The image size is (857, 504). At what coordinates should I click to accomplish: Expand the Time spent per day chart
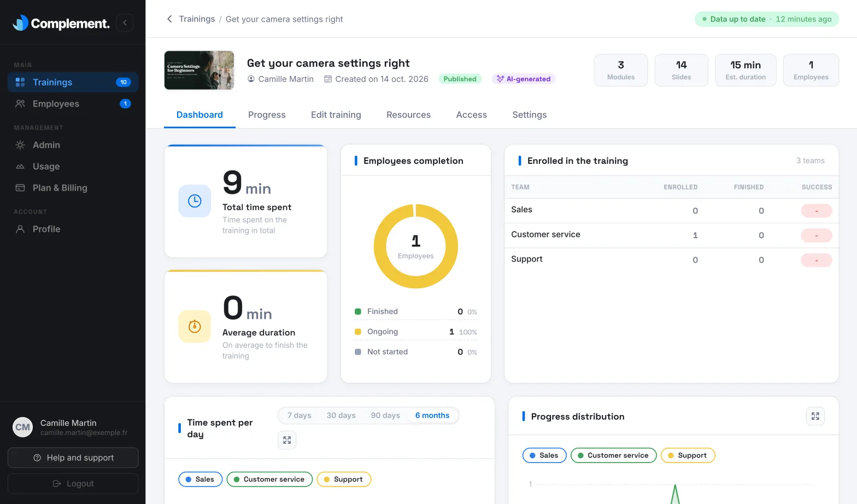coord(287,440)
